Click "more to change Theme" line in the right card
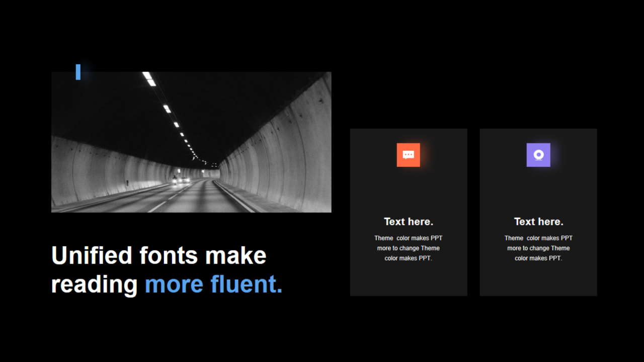This screenshot has height=362, width=644. coord(538,248)
